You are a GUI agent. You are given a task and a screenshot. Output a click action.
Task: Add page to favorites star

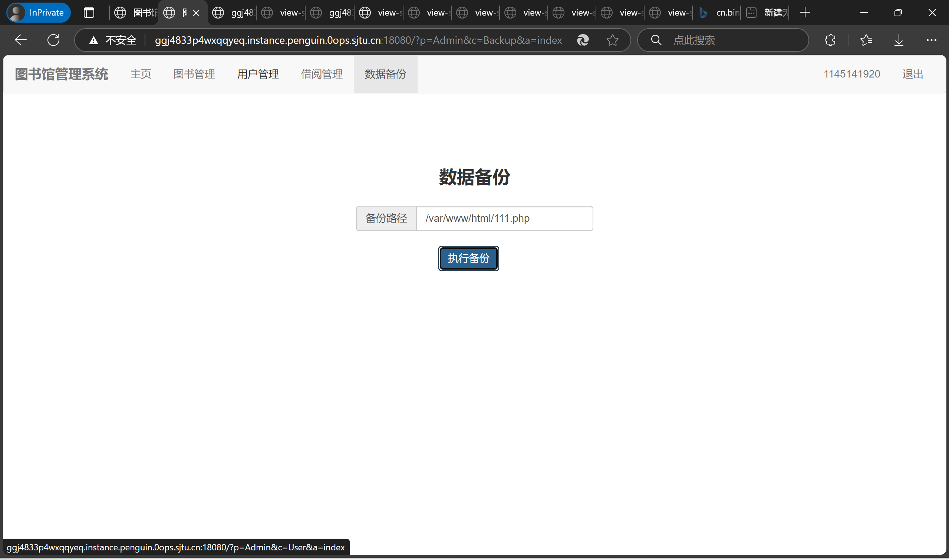click(612, 40)
